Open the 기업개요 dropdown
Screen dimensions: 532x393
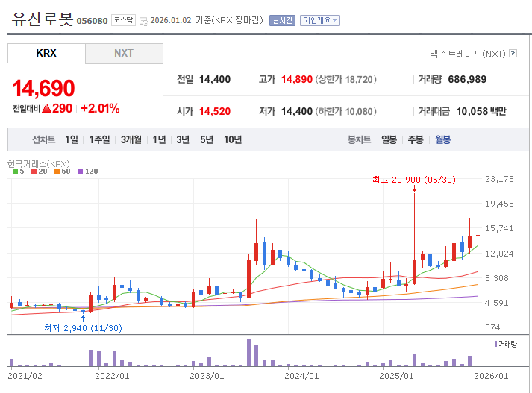click(x=320, y=20)
